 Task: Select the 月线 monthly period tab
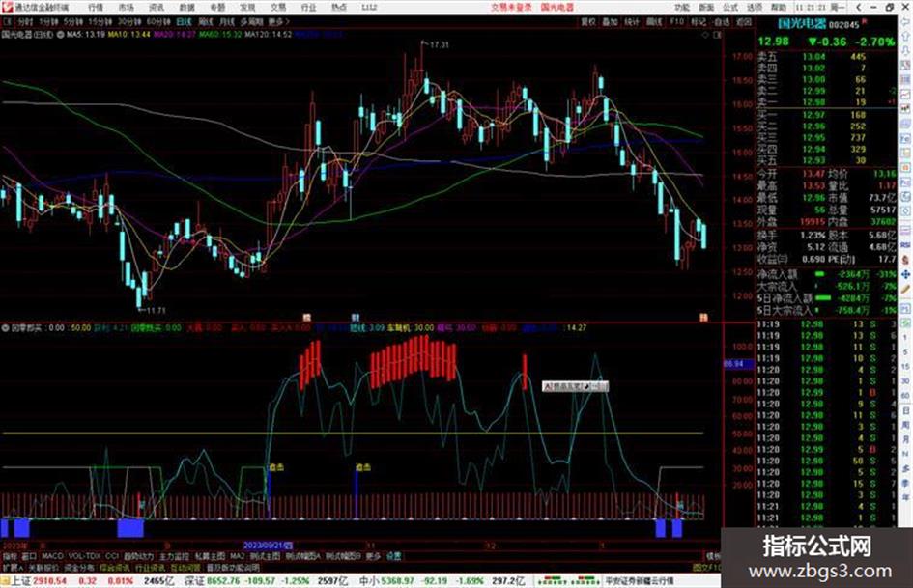pos(226,21)
